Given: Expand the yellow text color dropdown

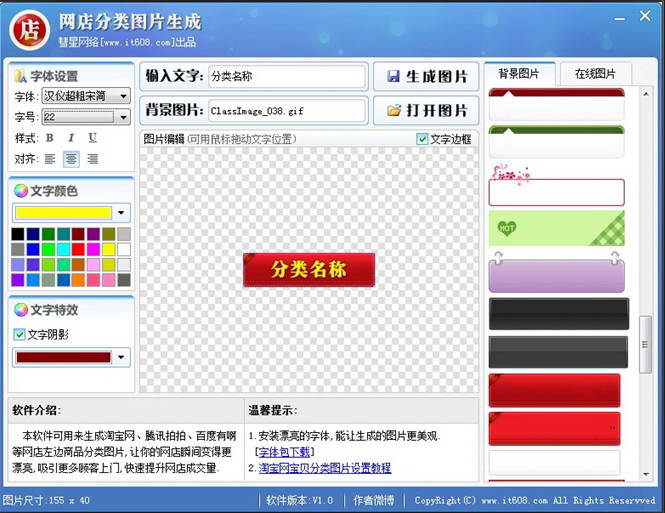Looking at the screenshot, I should (x=121, y=213).
